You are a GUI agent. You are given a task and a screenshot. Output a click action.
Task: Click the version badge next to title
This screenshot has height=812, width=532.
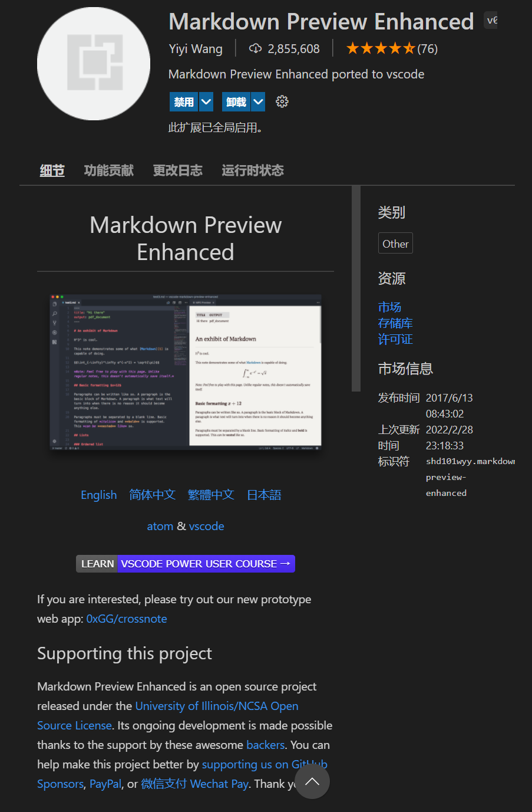(491, 20)
